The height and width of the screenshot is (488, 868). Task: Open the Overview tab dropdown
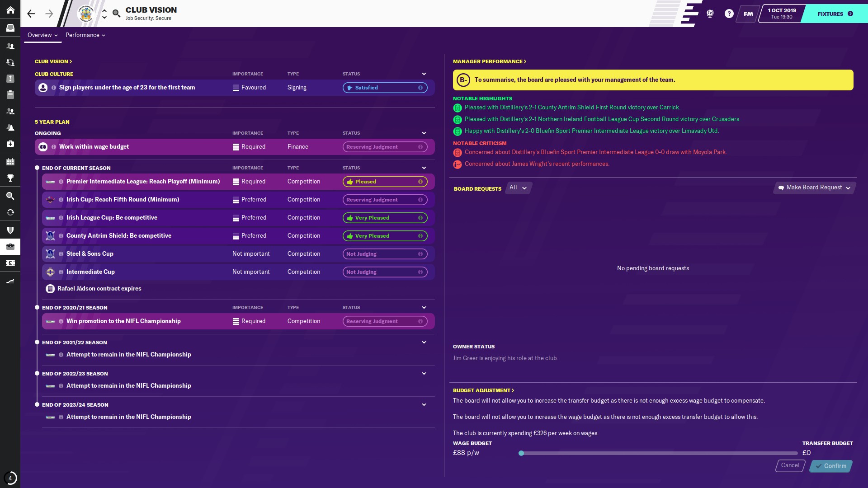pos(42,35)
